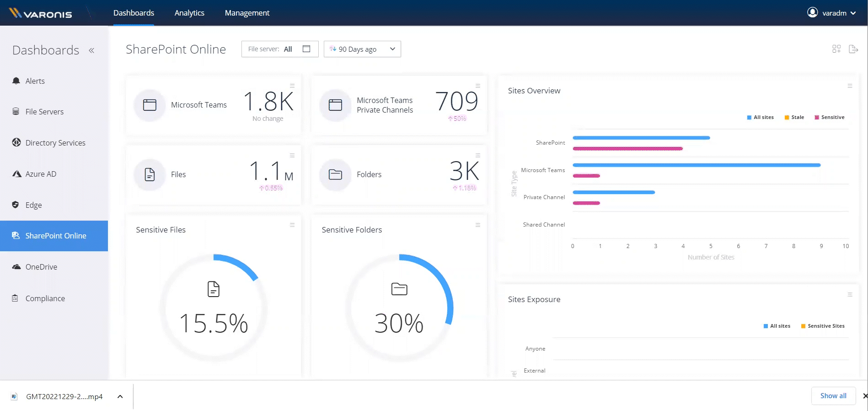Screen dimensions: 868x411
Task: Open the Folders card menu
Action: [x=478, y=155]
